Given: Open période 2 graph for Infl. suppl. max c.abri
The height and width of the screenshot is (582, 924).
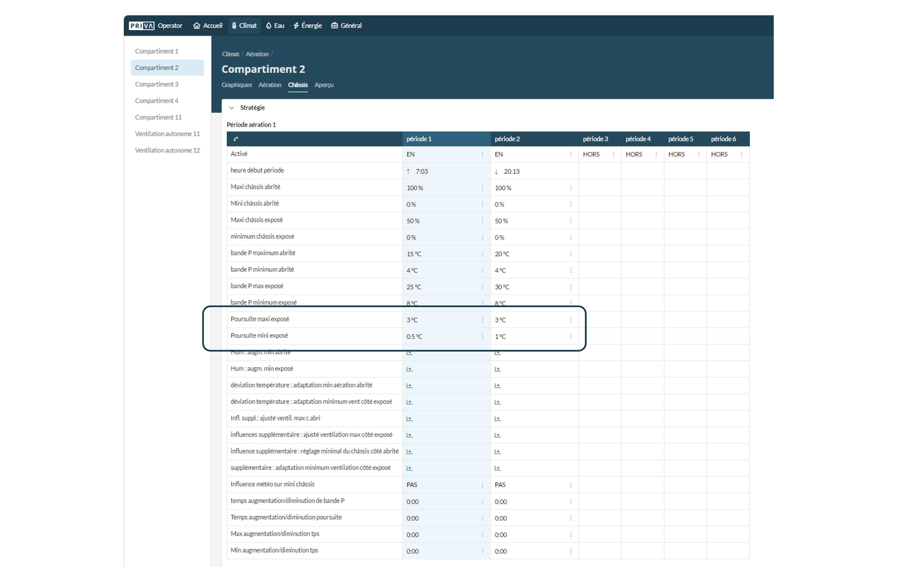Looking at the screenshot, I should [x=498, y=418].
